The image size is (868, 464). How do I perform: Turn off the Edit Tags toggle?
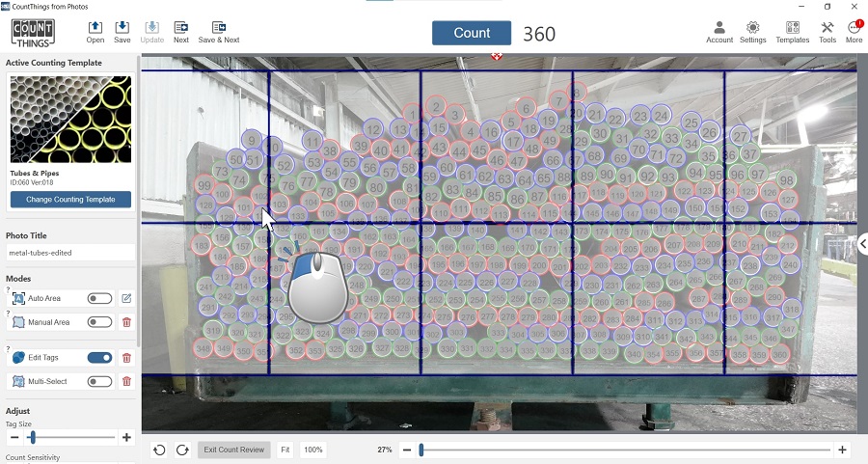click(x=99, y=358)
